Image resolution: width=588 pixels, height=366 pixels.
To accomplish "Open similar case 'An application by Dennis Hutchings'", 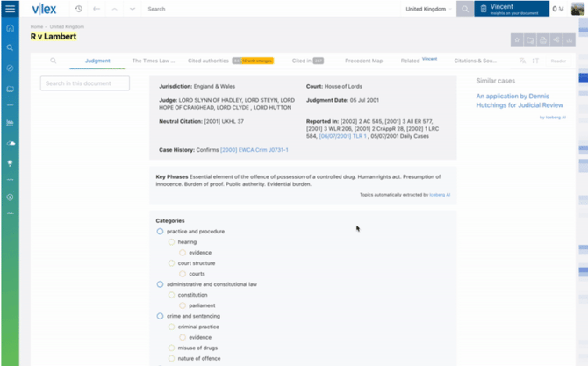I will pos(520,101).
